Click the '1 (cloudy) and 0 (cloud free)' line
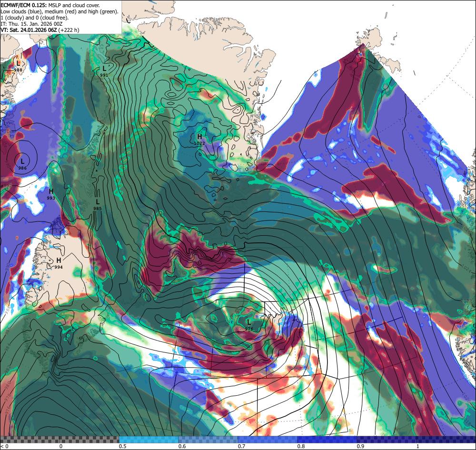This screenshot has width=476, height=450. click(35, 18)
